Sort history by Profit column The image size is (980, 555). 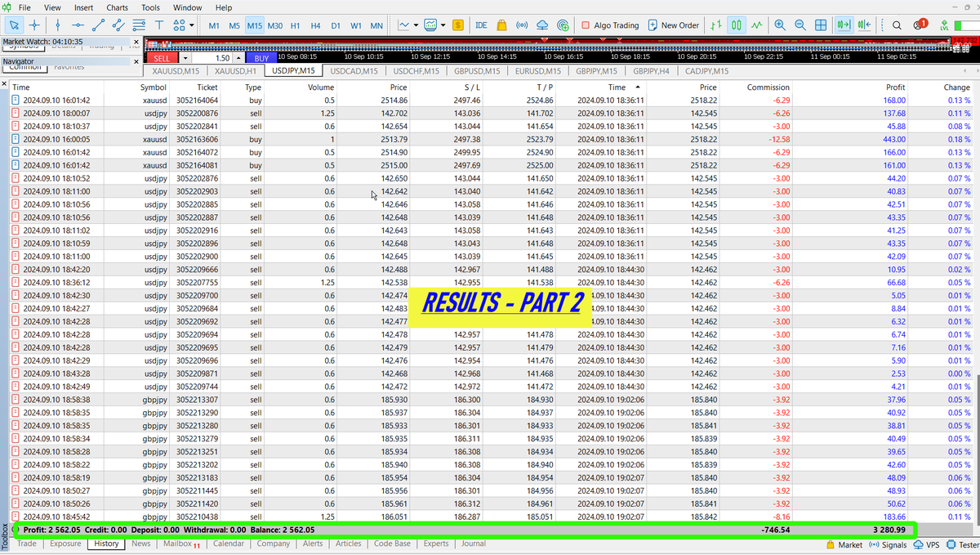click(895, 87)
